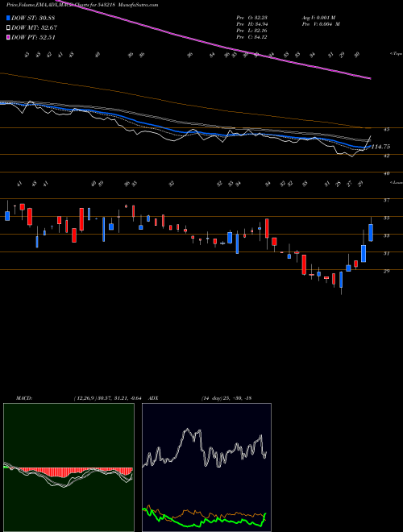
Task: Click the 42 price axis label
Action: point(386,156)
